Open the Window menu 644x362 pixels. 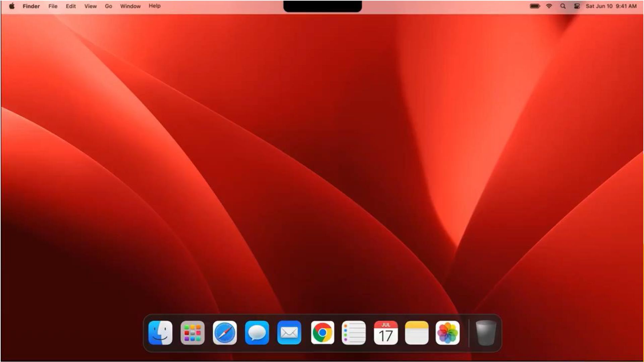(x=130, y=6)
